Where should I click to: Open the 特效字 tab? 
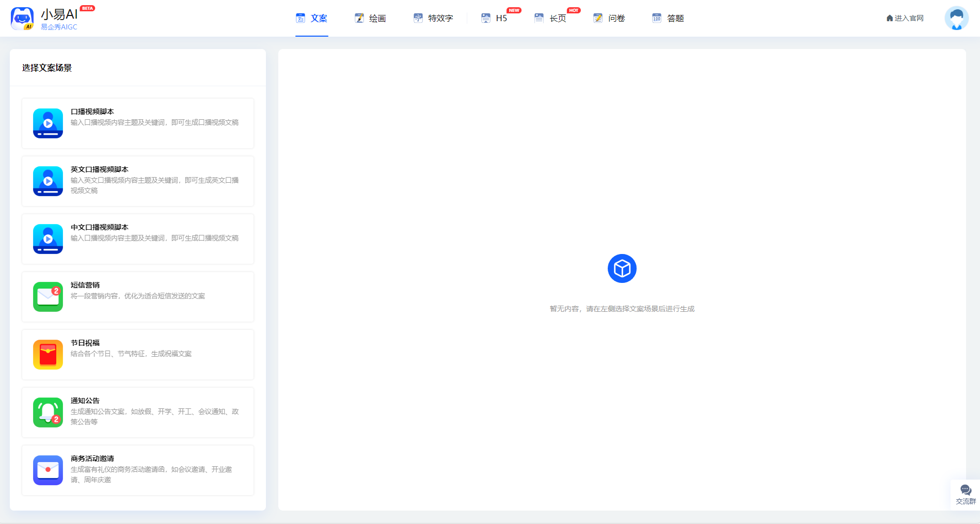click(x=434, y=19)
